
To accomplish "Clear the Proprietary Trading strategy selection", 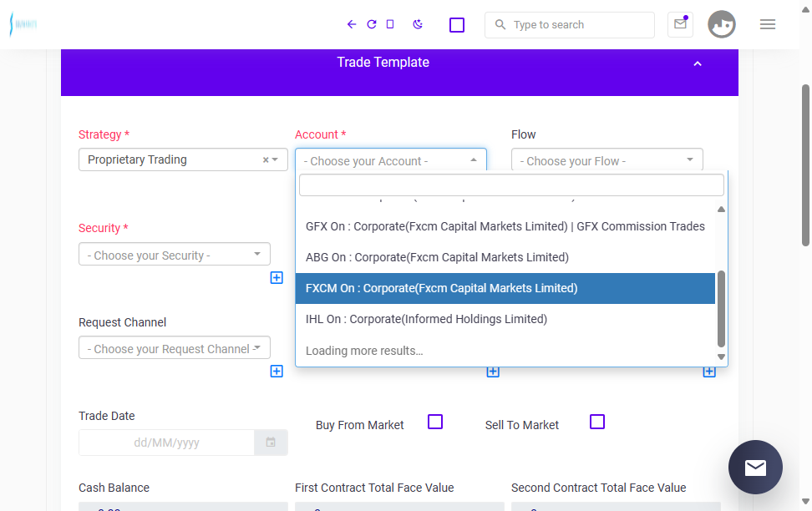I will [266, 160].
